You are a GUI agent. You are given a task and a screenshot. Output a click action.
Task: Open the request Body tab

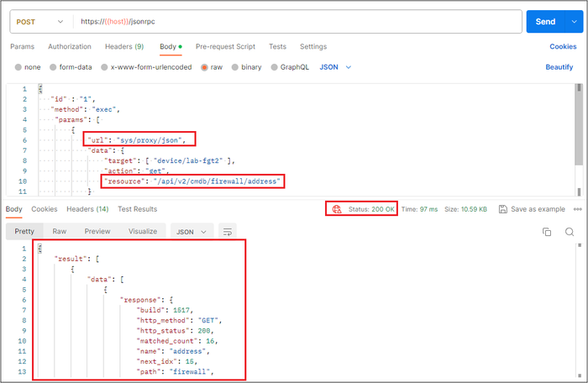[x=171, y=46]
